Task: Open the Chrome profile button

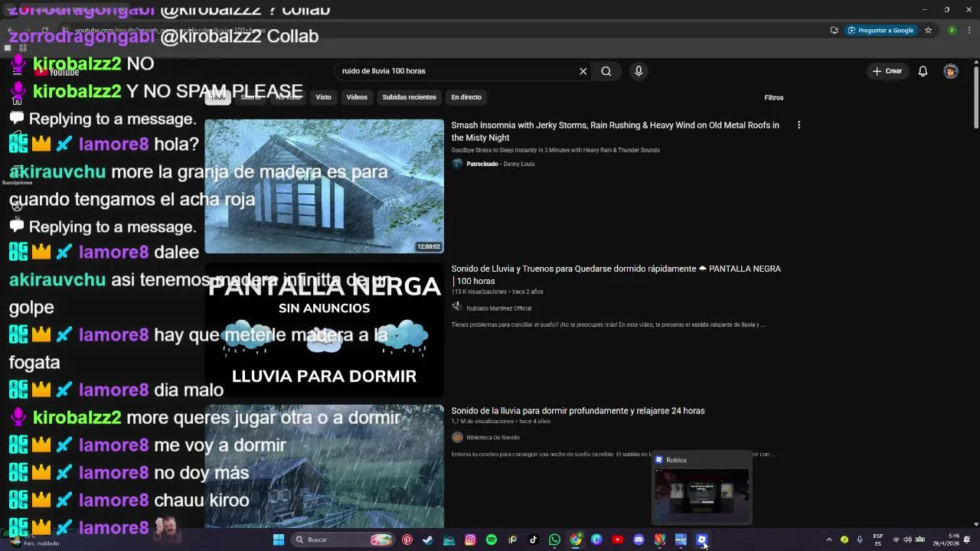Action: tap(952, 31)
